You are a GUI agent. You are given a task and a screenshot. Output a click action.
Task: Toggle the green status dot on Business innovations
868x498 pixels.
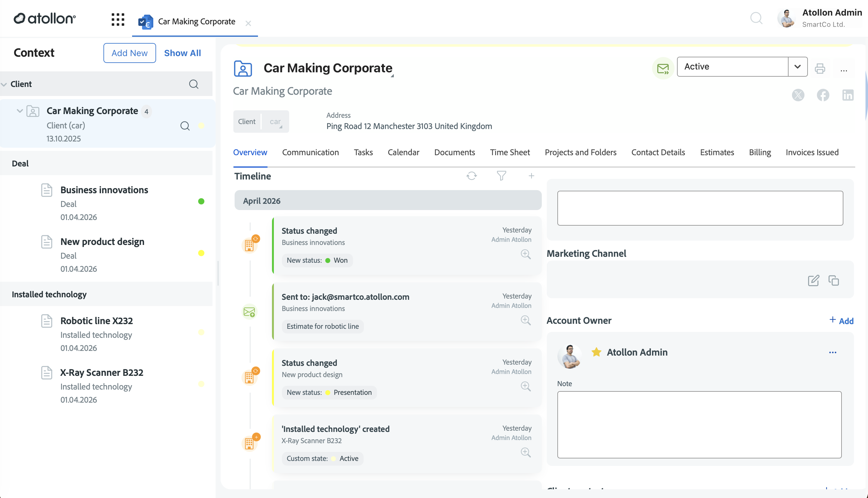(x=202, y=202)
